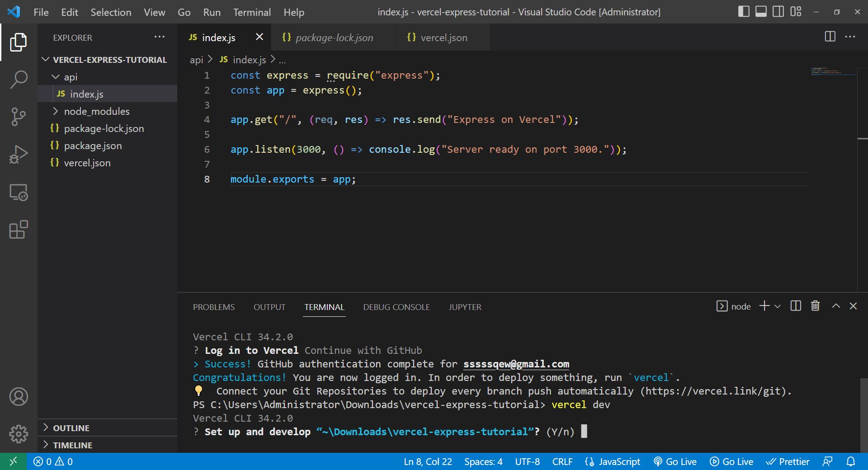
Task: Split the terminal pane
Action: [796, 306]
